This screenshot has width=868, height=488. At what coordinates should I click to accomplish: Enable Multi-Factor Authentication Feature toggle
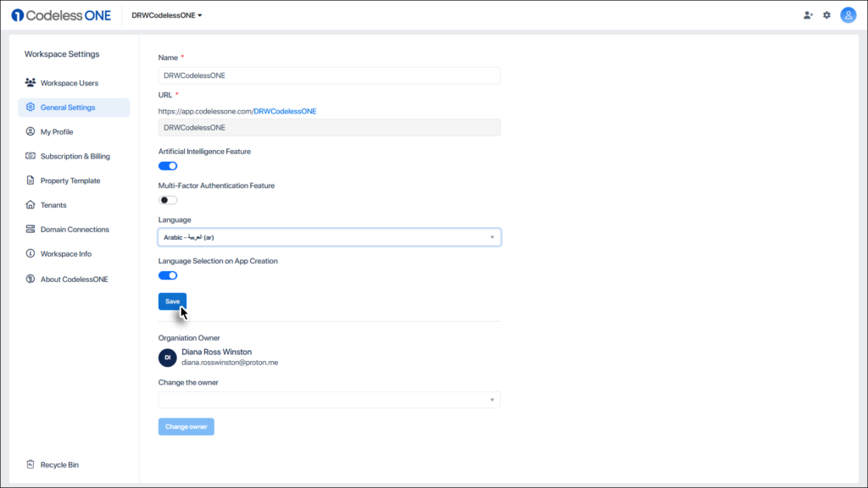pos(168,200)
